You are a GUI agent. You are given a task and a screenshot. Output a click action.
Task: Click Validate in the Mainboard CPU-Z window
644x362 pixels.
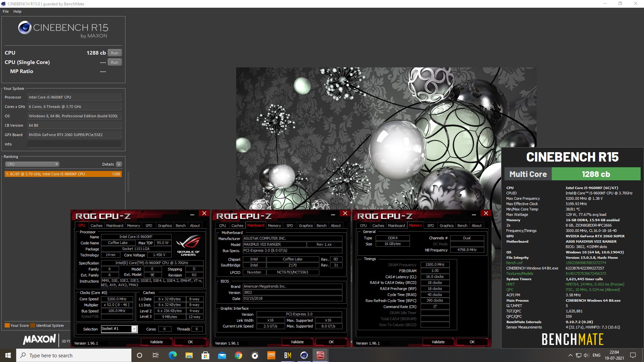[x=297, y=342]
